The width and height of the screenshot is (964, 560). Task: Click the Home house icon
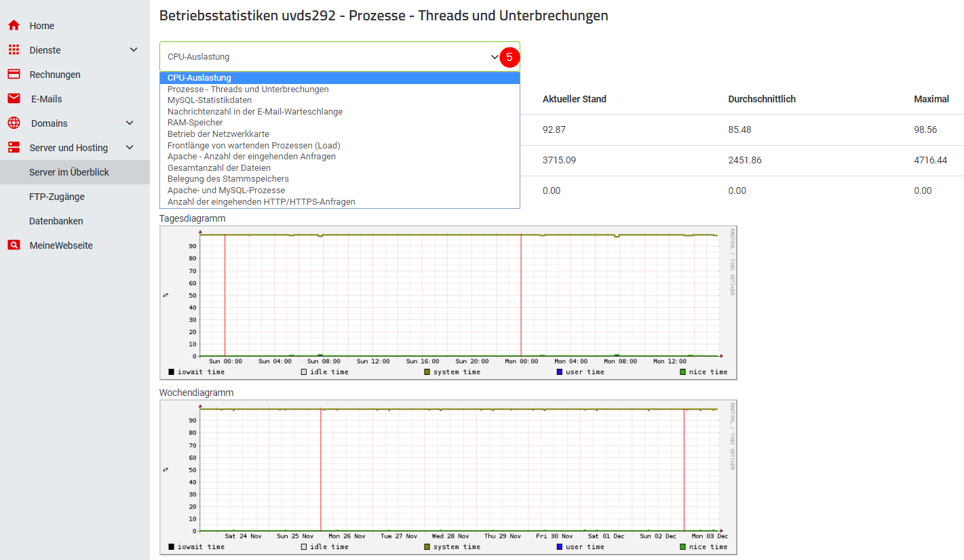[14, 26]
